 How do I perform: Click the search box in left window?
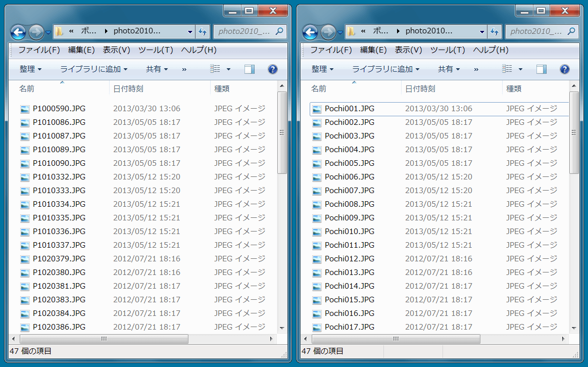tap(244, 31)
